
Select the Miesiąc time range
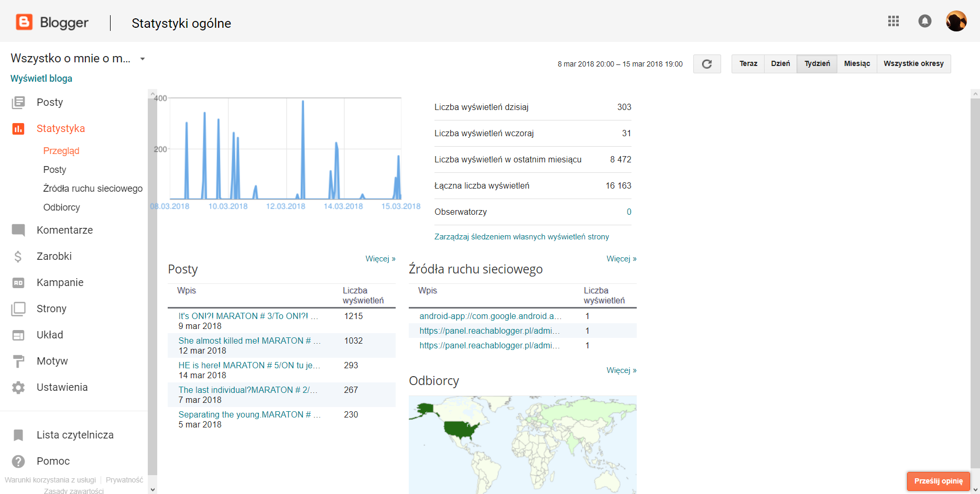pyautogui.click(x=856, y=64)
